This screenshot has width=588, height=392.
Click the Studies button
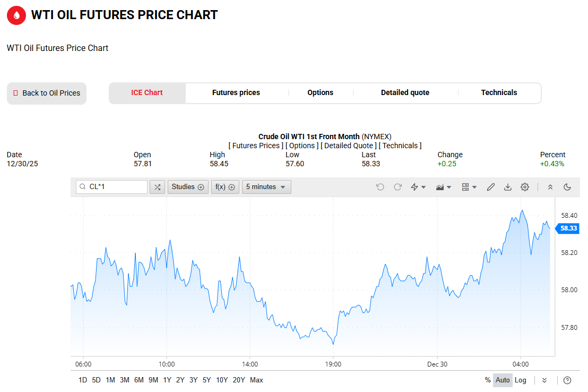coord(188,187)
